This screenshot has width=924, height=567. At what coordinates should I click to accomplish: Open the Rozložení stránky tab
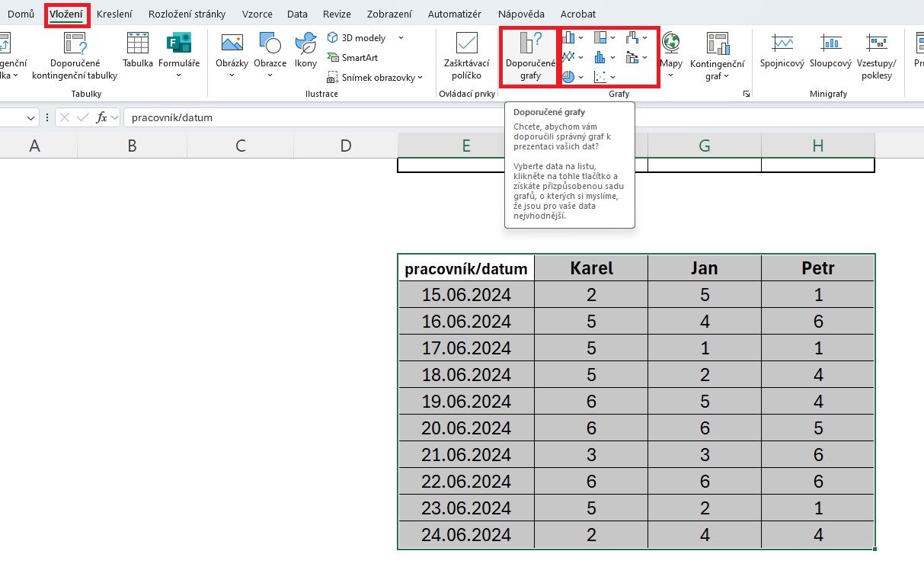pyautogui.click(x=187, y=14)
